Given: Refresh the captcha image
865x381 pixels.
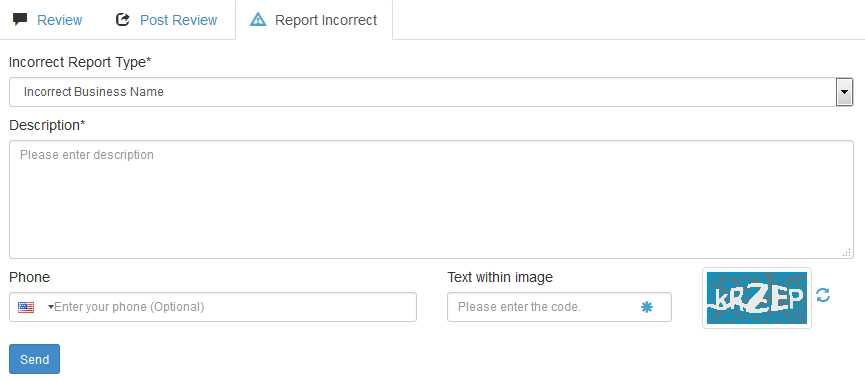Looking at the screenshot, I should [823, 295].
